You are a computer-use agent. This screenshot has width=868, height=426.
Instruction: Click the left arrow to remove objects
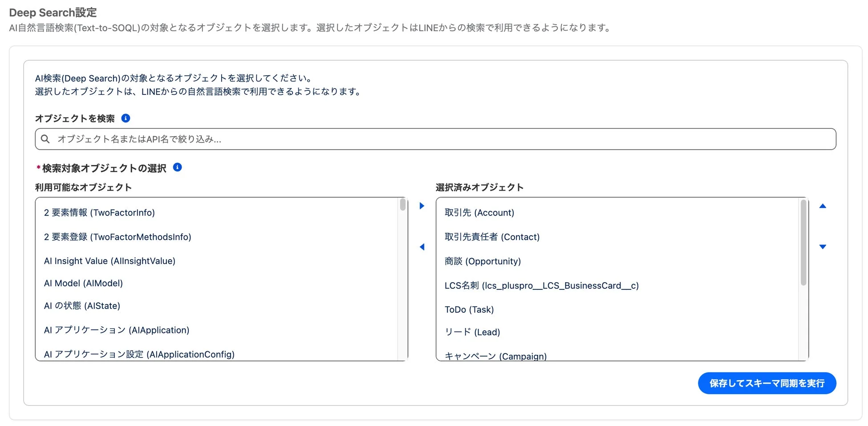click(422, 247)
